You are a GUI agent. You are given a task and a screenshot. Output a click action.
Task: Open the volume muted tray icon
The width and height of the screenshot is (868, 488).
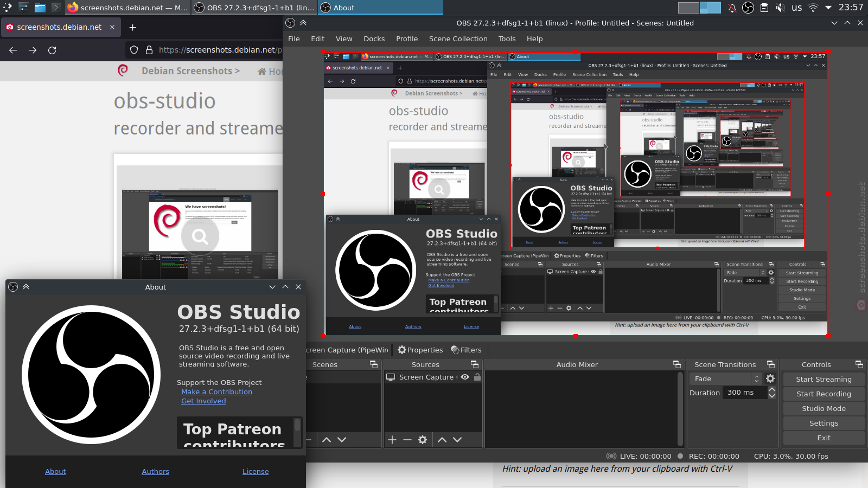(780, 8)
